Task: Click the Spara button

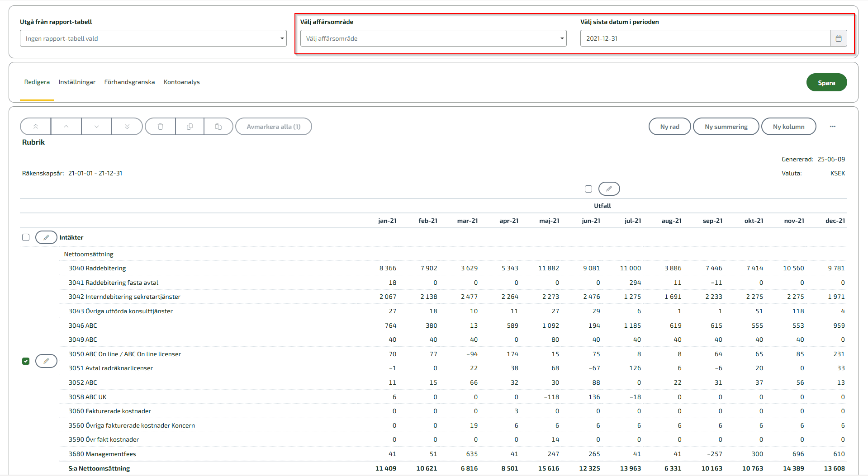Action: coord(826,83)
